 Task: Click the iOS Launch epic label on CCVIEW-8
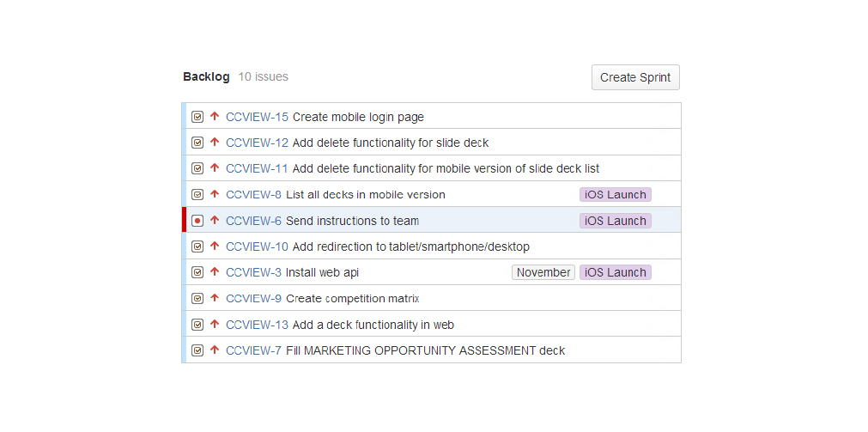click(615, 195)
